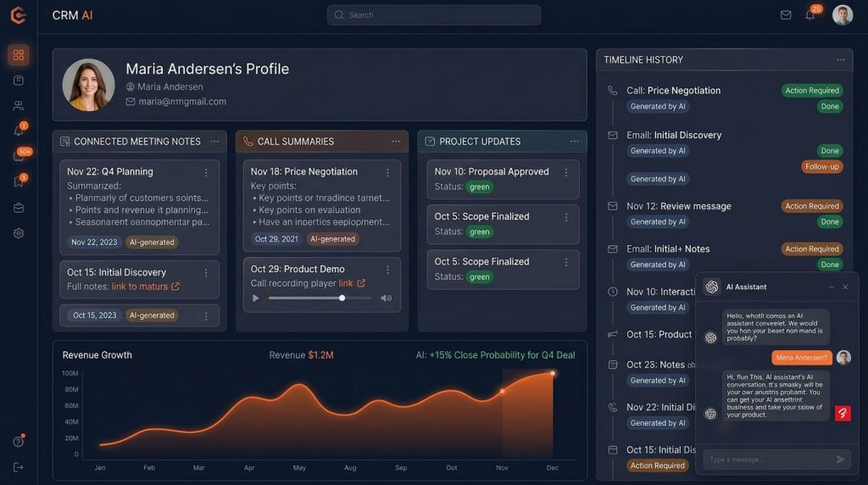Play the Oct 29 Product Demo recording
Screen dimensions: 868x485
tap(256, 298)
